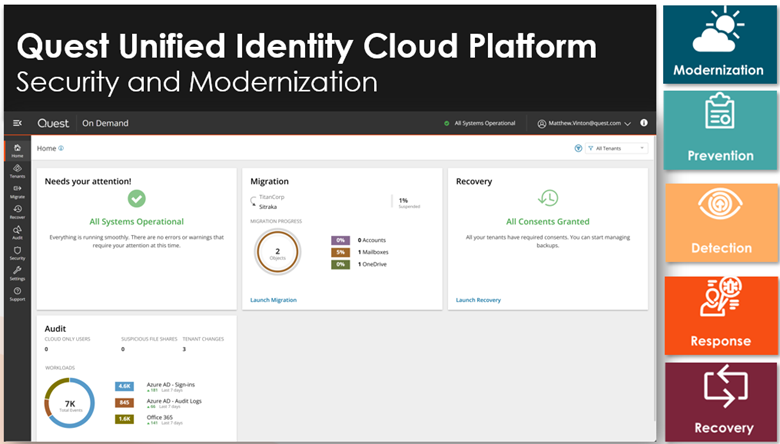This screenshot has width=780, height=444.
Task: Collapse the sidebar with the hamburger menu icon
Action: [17, 123]
